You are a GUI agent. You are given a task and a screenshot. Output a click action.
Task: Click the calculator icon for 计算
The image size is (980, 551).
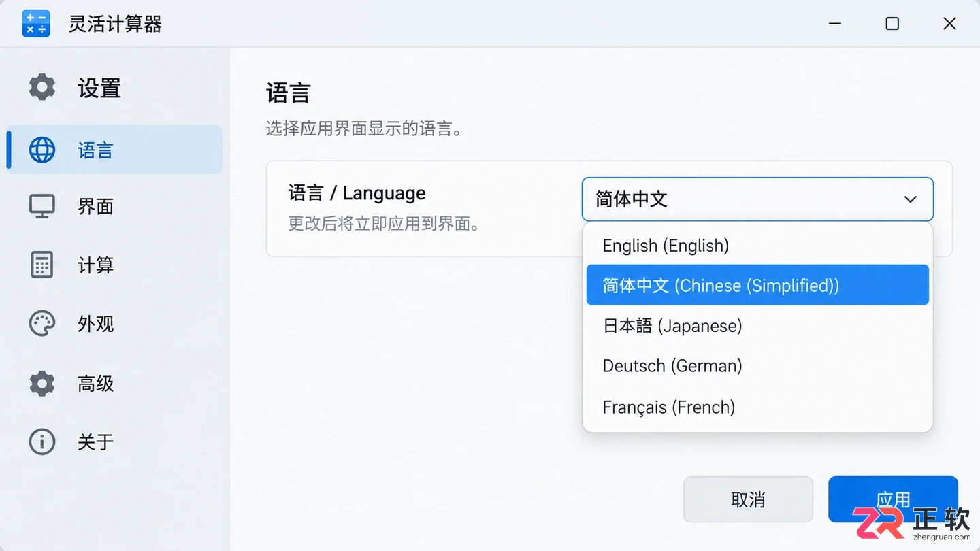[x=42, y=265]
